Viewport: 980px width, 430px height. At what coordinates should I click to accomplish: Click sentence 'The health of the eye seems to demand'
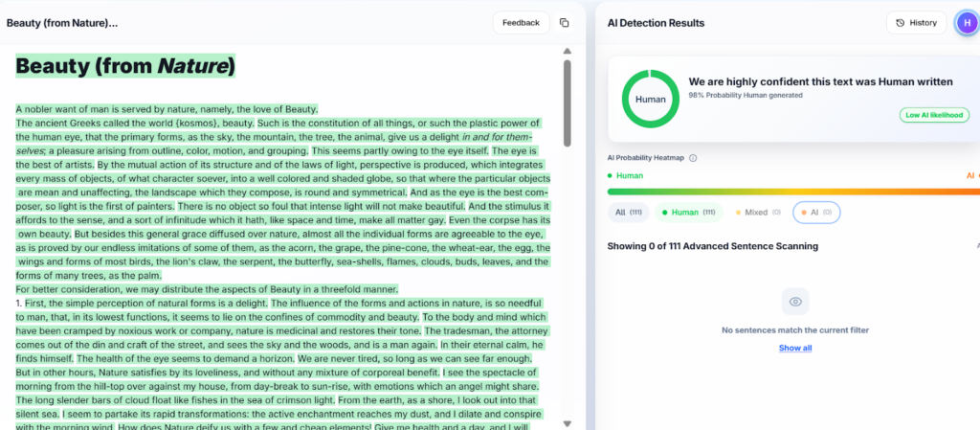pos(186,359)
